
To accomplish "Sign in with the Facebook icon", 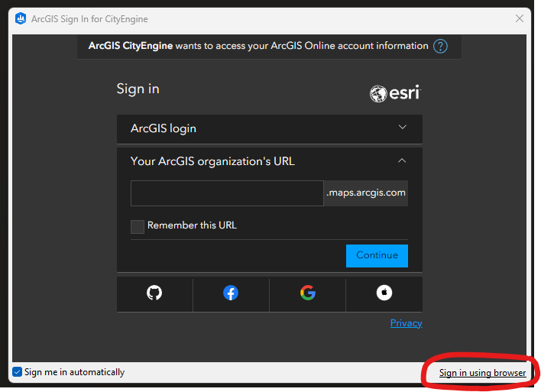I will point(231,293).
